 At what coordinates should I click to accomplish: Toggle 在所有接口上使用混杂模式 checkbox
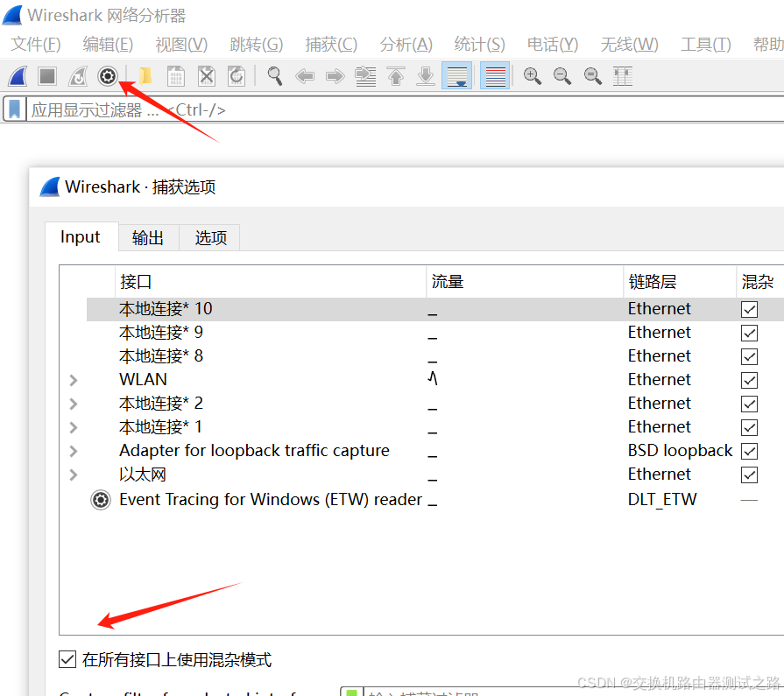point(67,659)
